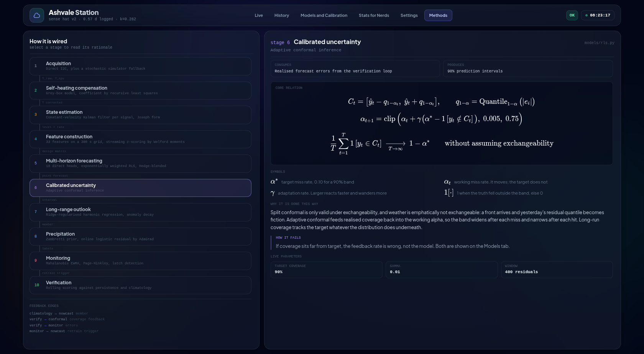This screenshot has height=354, width=644.
Task: Click the GAMMA 0.01 parameter
Action: [x=442, y=269]
